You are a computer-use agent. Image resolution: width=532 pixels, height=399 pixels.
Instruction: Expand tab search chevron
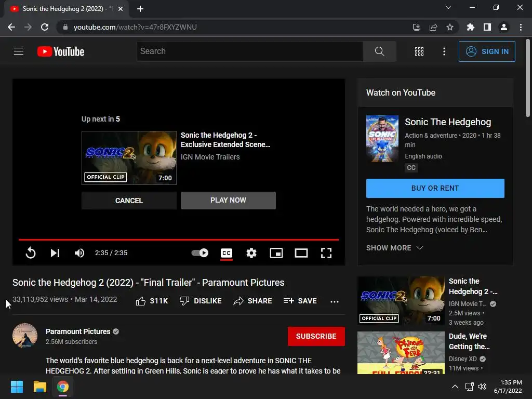448,7
